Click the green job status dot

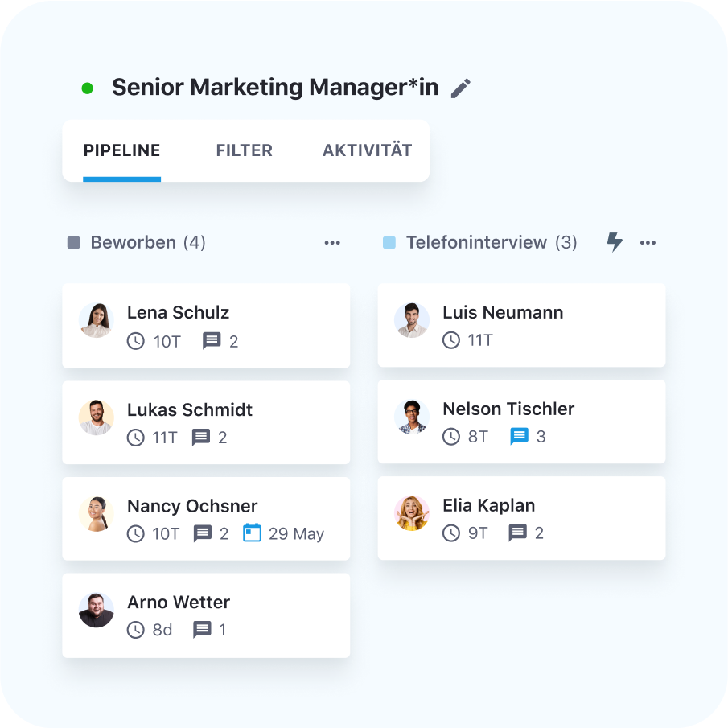(x=88, y=88)
